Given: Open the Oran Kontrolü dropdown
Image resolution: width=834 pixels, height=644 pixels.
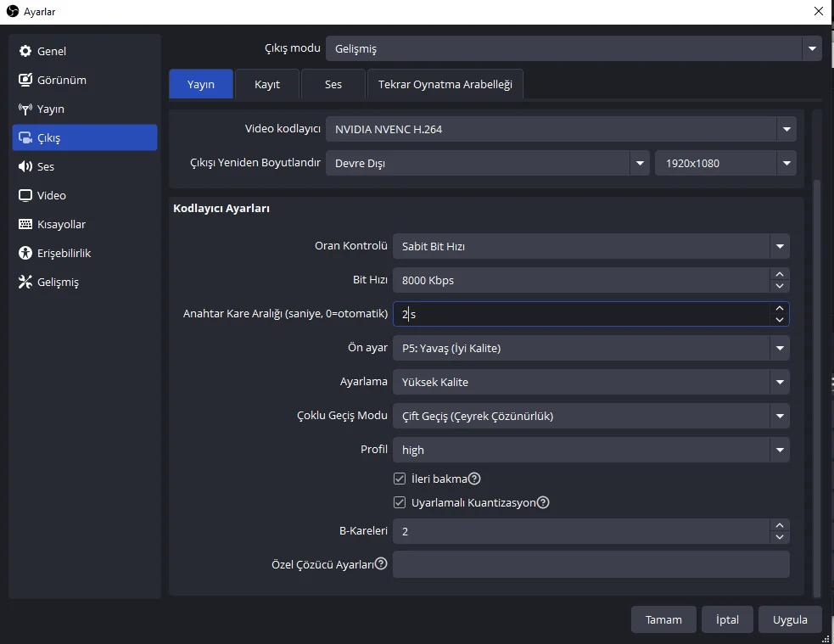Looking at the screenshot, I should [591, 246].
